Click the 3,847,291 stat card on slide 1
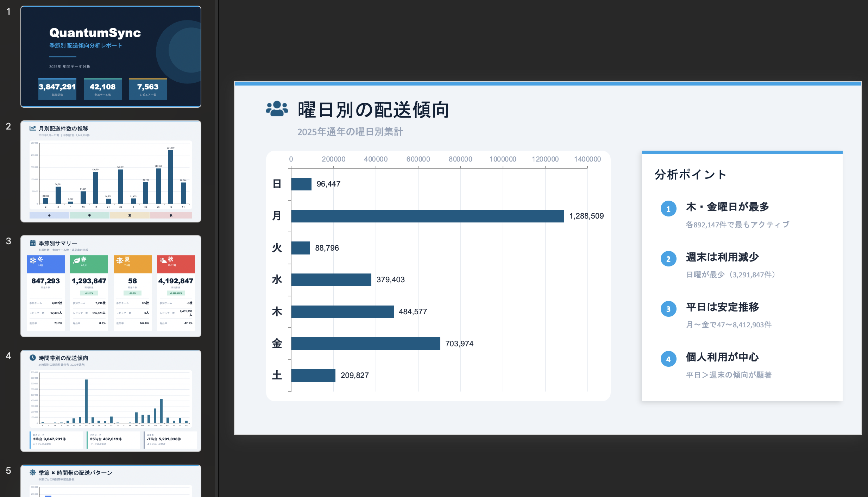 [57, 89]
